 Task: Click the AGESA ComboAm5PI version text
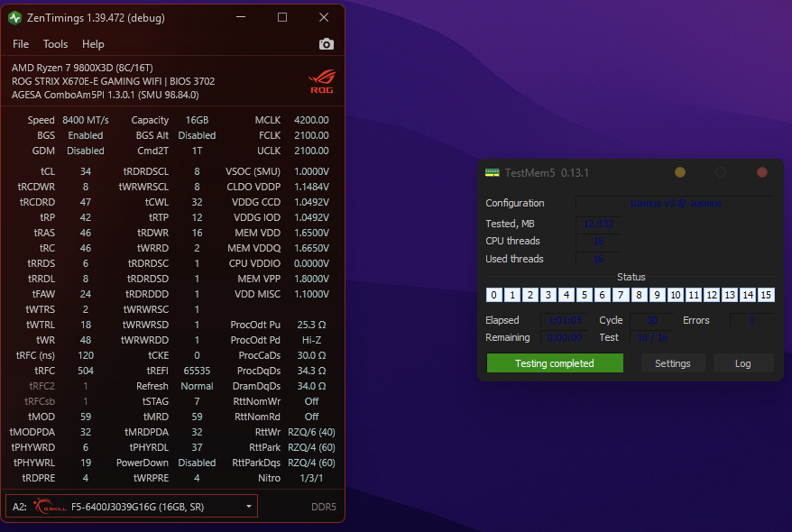105,95
